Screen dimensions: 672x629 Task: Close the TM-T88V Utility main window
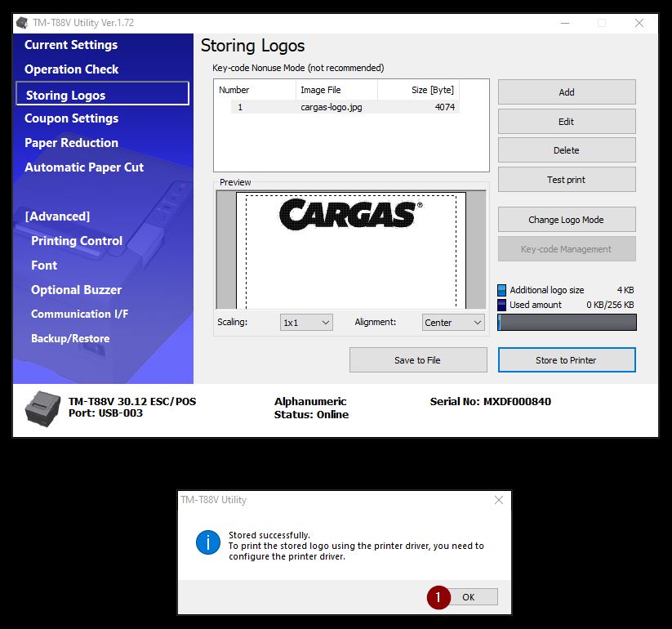(639, 23)
